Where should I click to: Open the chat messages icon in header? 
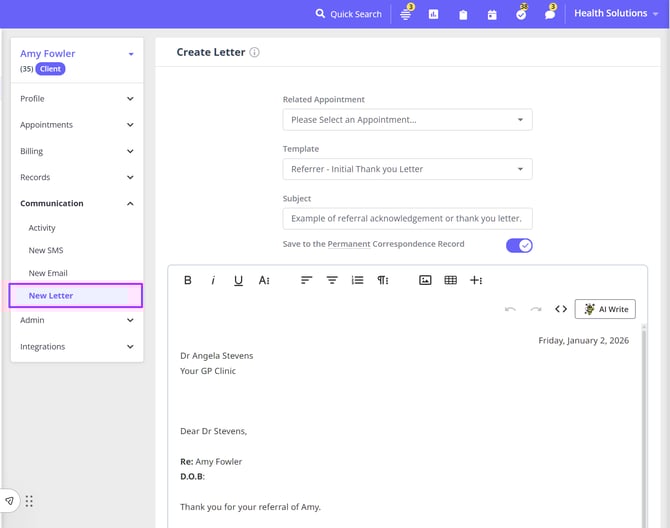pos(550,14)
